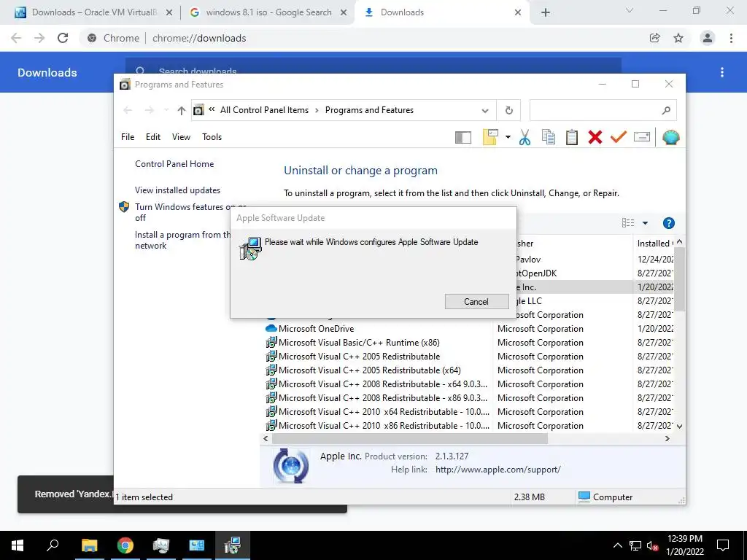Open the Windows Start menu

18,545
